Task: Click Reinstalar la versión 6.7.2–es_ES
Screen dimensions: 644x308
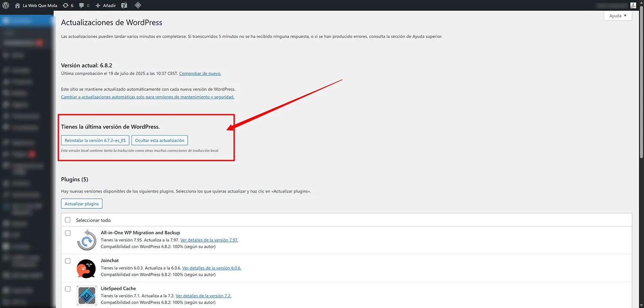Action: (94, 140)
